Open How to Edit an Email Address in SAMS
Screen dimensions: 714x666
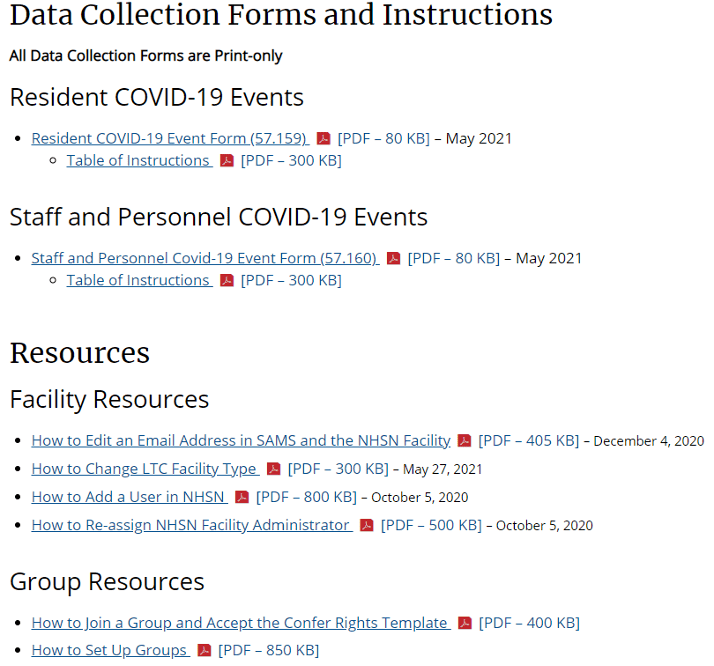(x=240, y=441)
